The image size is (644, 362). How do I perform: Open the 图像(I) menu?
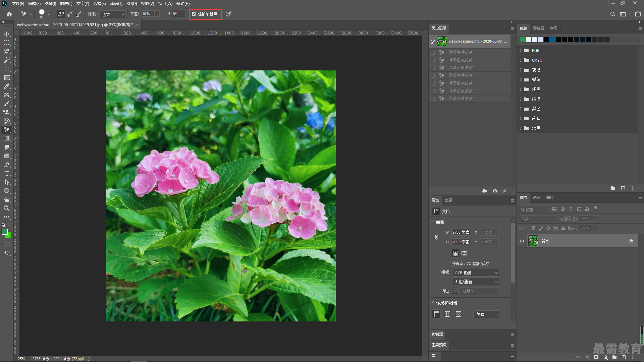(50, 4)
